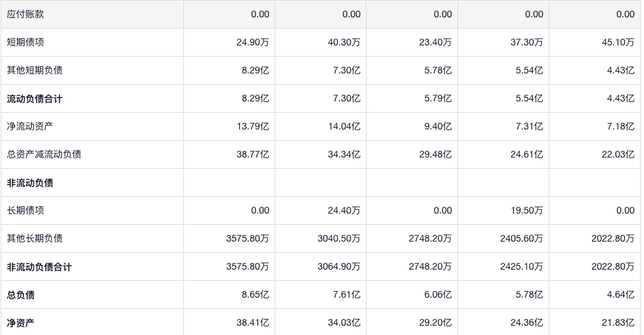The height and width of the screenshot is (335, 644).
Task: Select the 短期债项 row label
Action: point(25,42)
